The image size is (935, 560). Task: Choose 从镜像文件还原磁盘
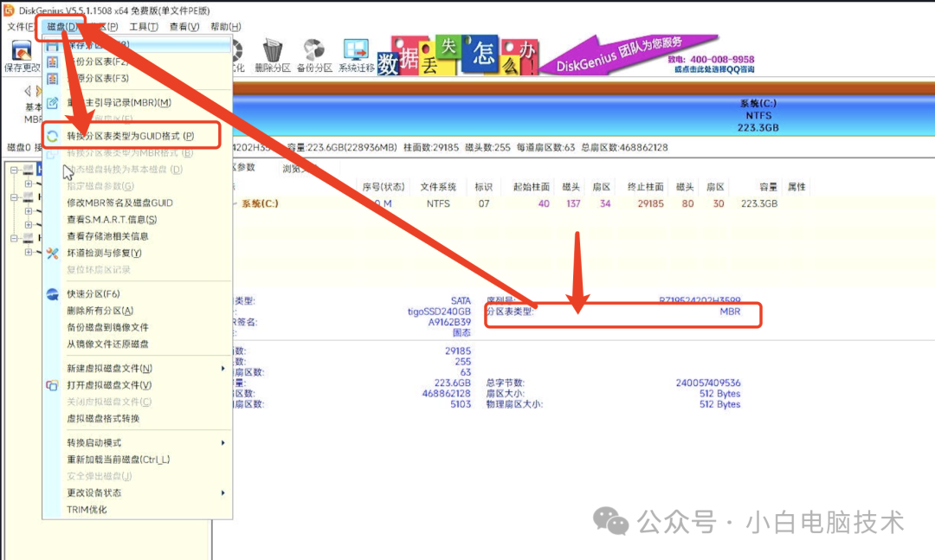pos(107,344)
